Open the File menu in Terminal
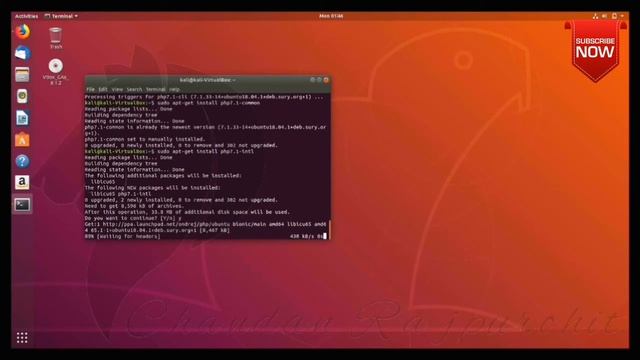Screen dimensions: 640x360 click(x=91, y=89)
